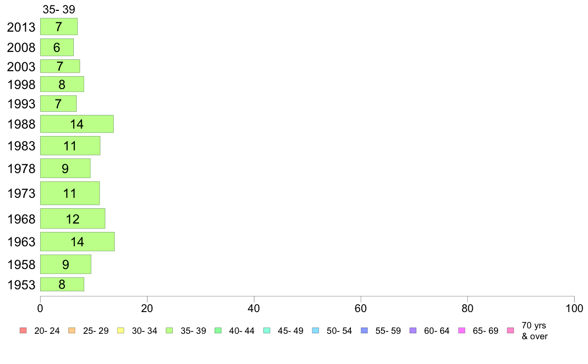Select the 30-34 yellow legend swatch
This screenshot has height=364, width=588.
[121, 331]
